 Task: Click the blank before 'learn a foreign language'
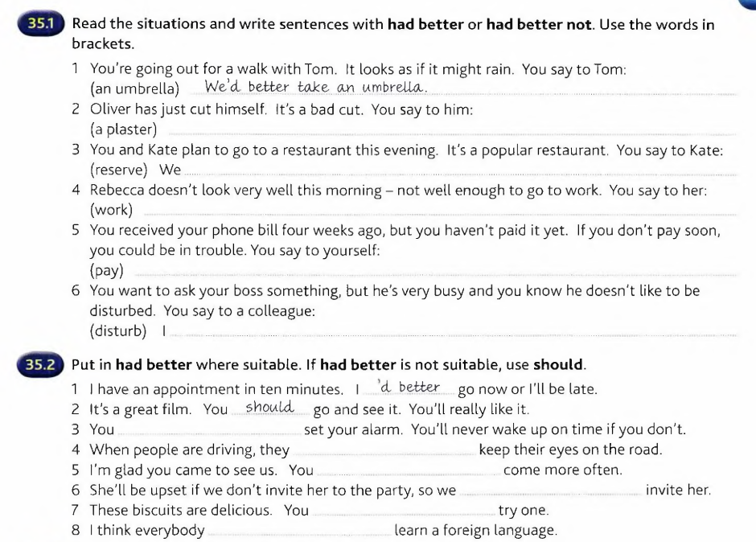click(300, 532)
